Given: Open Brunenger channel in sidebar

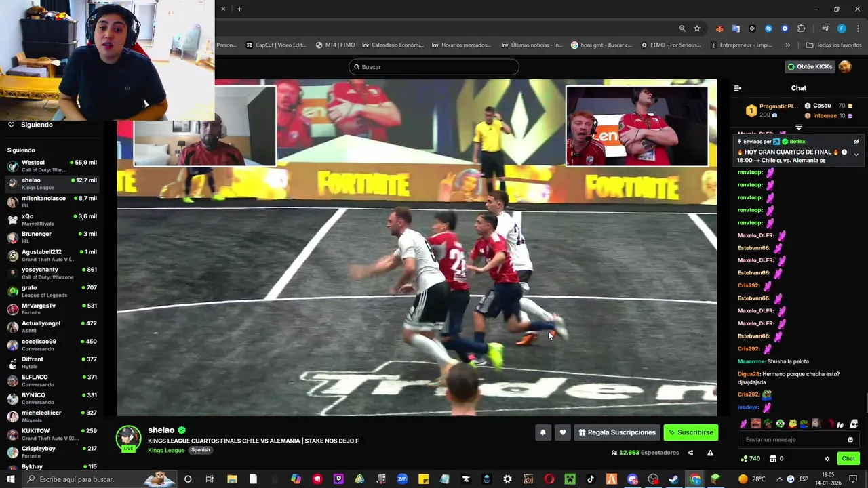Looking at the screenshot, I should point(53,237).
